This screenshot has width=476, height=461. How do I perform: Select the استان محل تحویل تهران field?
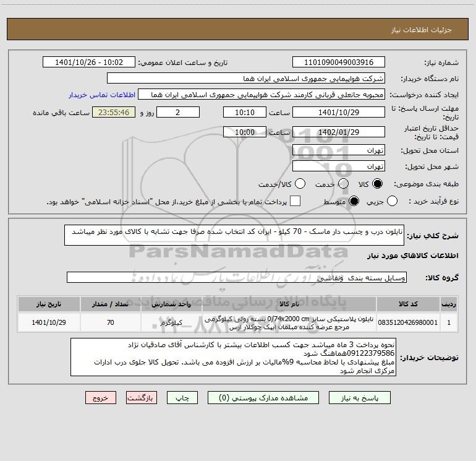[x=339, y=150]
